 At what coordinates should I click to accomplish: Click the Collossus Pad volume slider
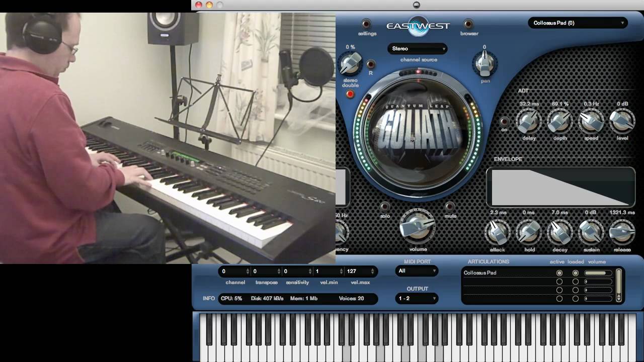point(598,273)
